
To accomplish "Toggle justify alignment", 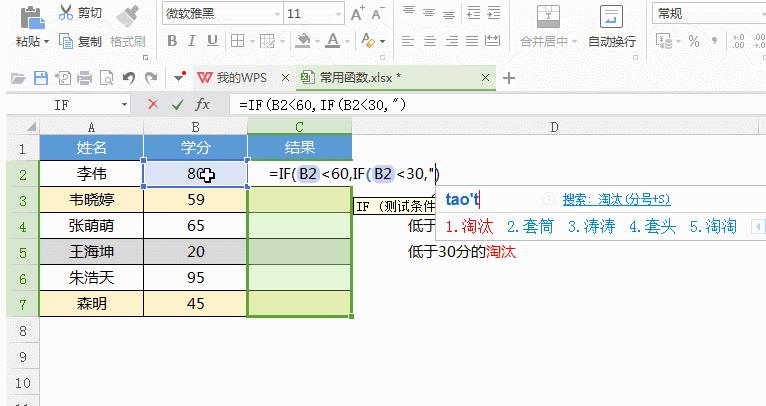I will (472, 41).
